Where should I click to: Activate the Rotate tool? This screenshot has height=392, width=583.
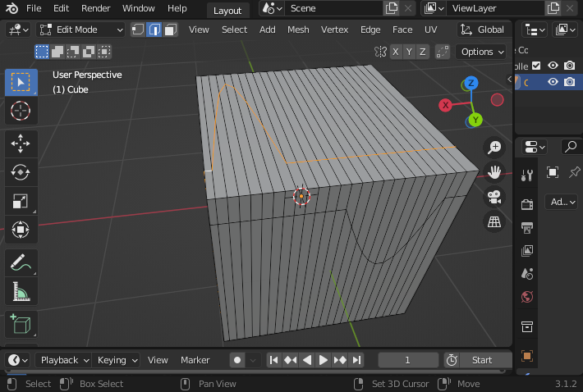21,172
